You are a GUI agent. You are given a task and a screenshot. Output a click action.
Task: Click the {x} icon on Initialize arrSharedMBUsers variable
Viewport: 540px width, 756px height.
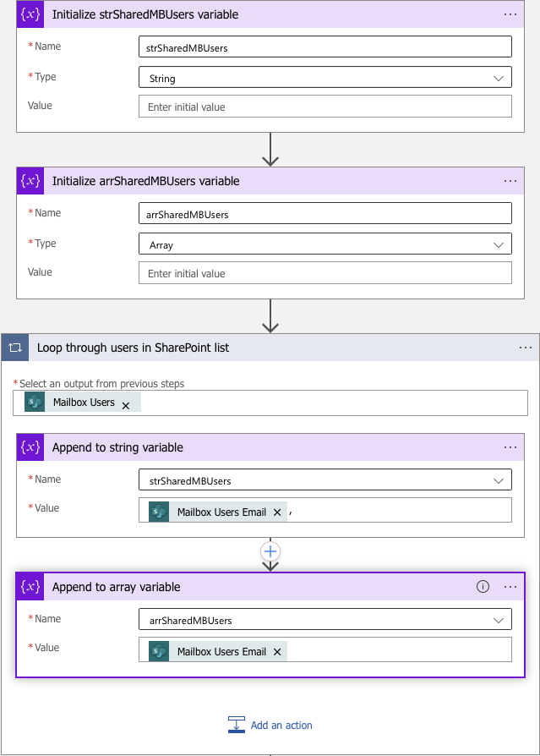[x=30, y=180]
